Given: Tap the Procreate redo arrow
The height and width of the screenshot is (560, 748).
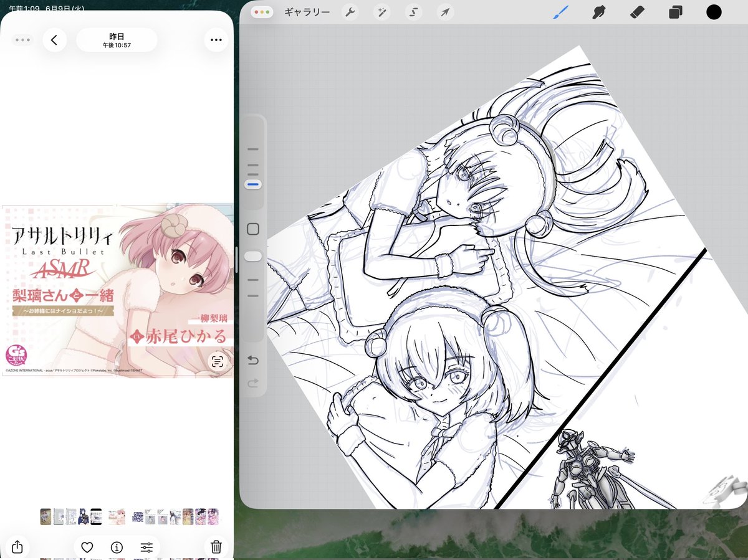Looking at the screenshot, I should [x=253, y=383].
